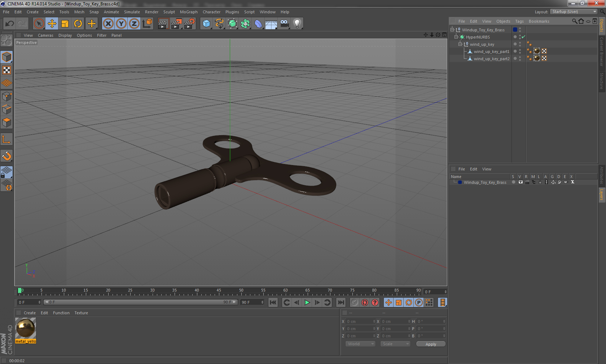Viewport: 606px width, 364px height.
Task: Collapse Windup_Toy_Key_Brass root in tree
Action: coord(452,30)
